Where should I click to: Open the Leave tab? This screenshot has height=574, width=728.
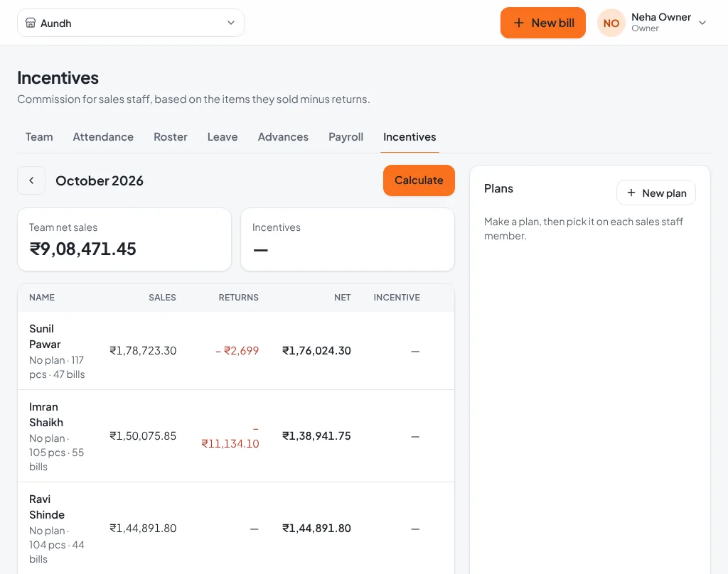[223, 137]
